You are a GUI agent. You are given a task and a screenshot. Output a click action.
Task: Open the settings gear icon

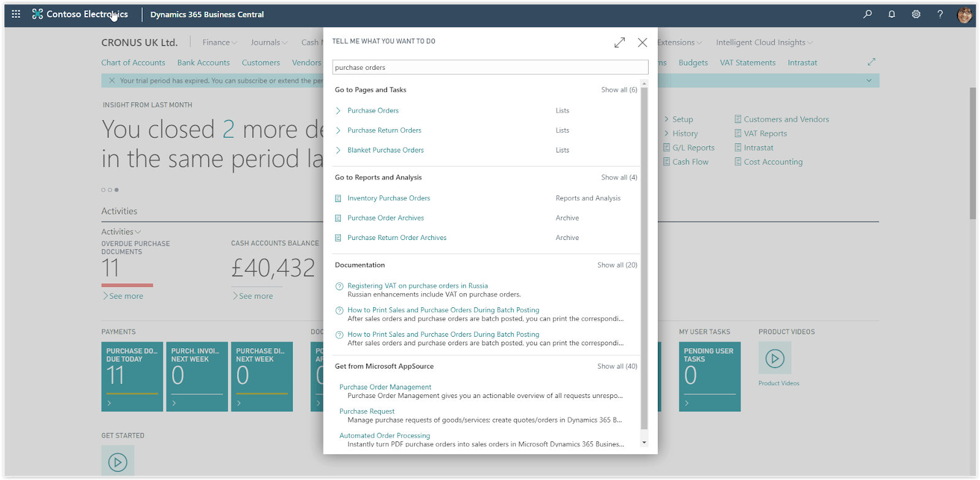(x=916, y=14)
